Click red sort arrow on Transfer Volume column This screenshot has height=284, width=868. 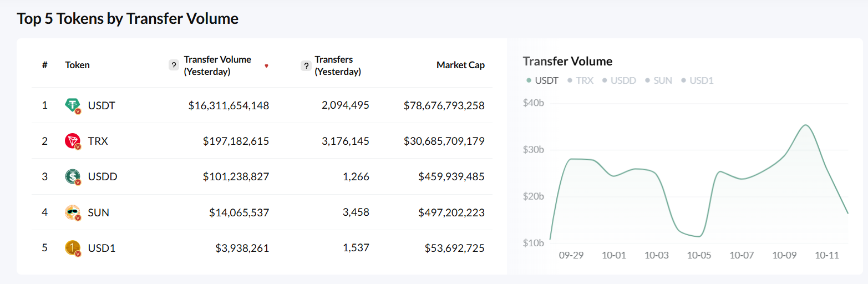click(266, 66)
